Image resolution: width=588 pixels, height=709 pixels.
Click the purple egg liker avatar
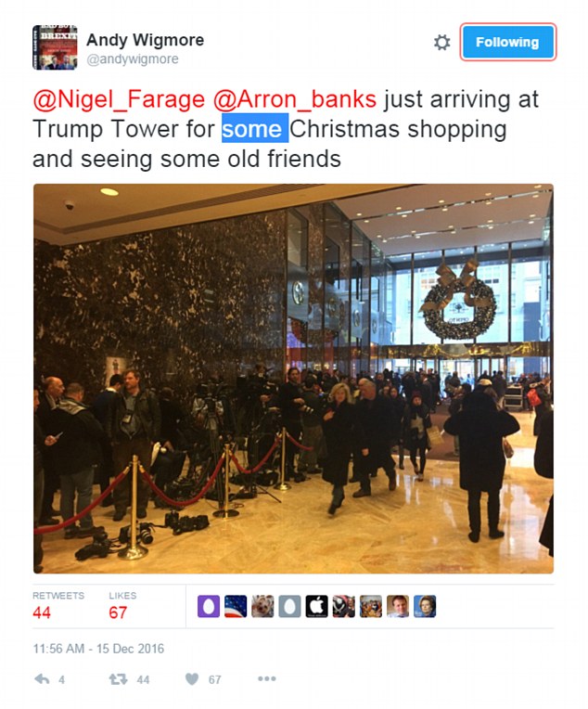(209, 606)
